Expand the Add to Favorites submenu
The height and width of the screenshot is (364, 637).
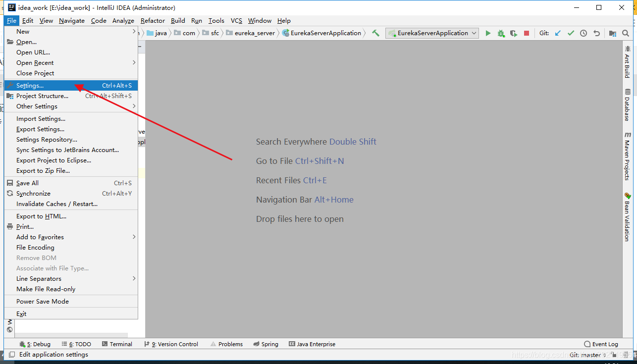pyautogui.click(x=71, y=237)
